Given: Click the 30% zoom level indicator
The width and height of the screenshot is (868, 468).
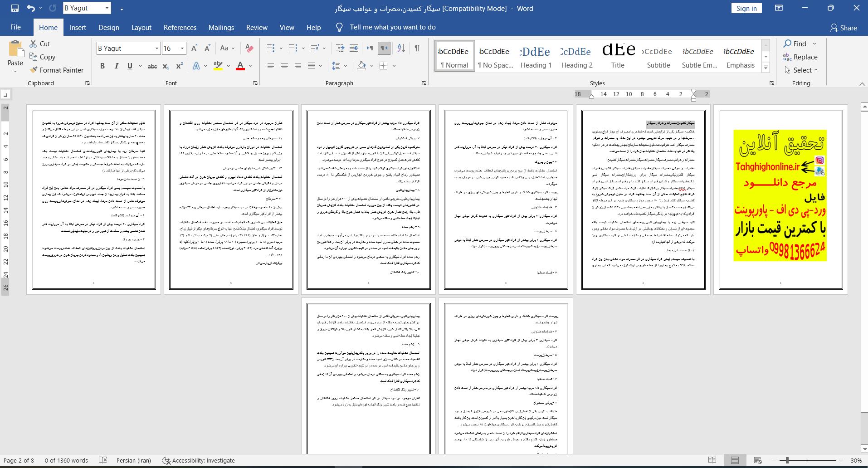Looking at the screenshot, I should tap(856, 460).
